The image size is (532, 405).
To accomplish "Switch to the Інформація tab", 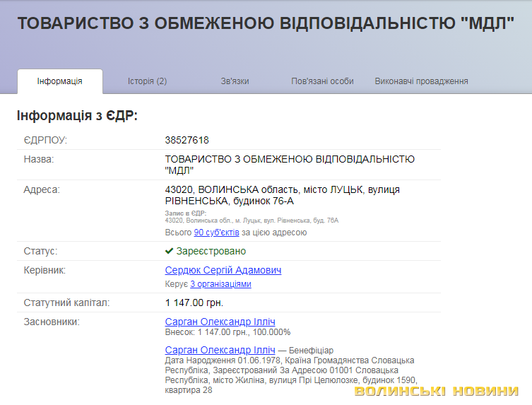I will (60, 81).
